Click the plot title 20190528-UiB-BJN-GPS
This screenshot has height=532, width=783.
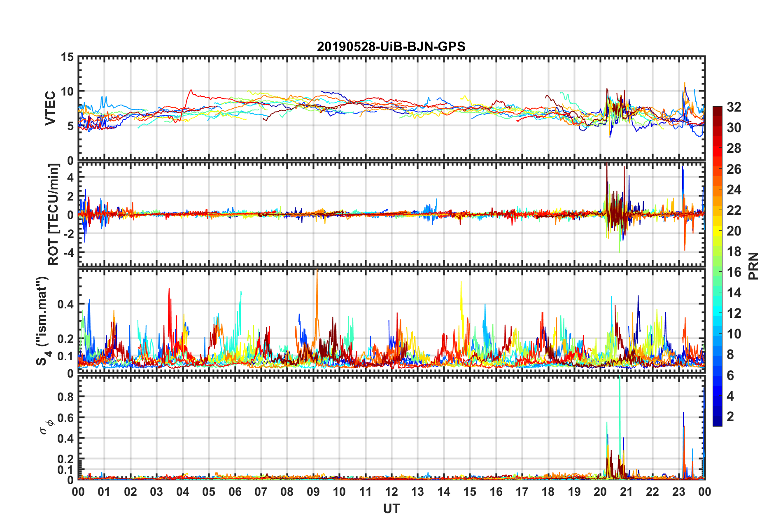(391, 47)
